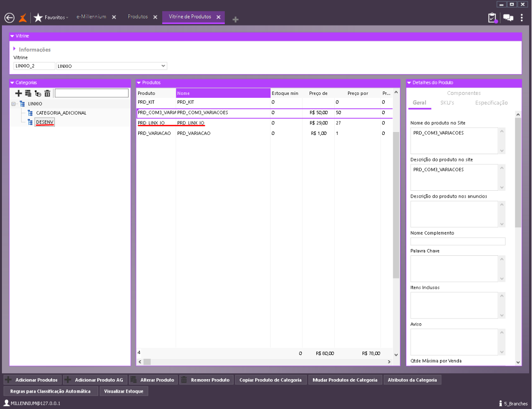Collapse the LINXIO tree node
The image size is (532, 409).
click(13, 104)
